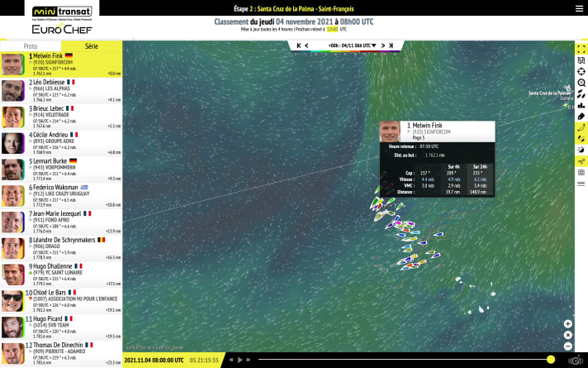The height and width of the screenshot is (368, 588).
Task: Select Cécile Andrieu in the ranking list
Action: tap(61, 144)
